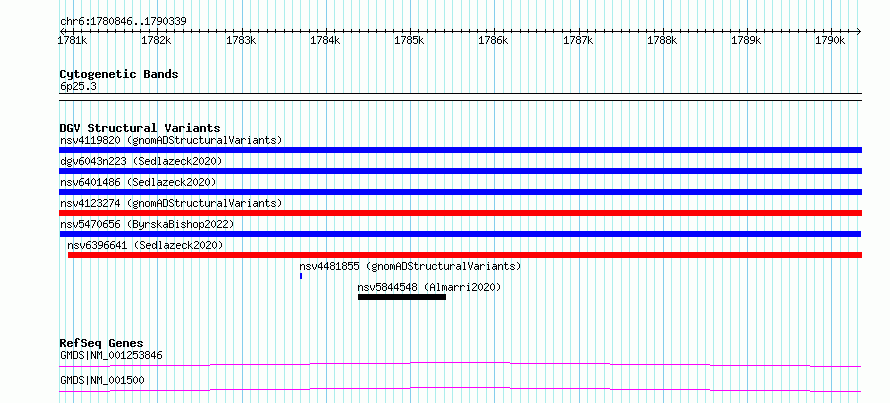Select the red nsv6396641 variant bar
This screenshot has width=890, height=403.
click(x=465, y=255)
